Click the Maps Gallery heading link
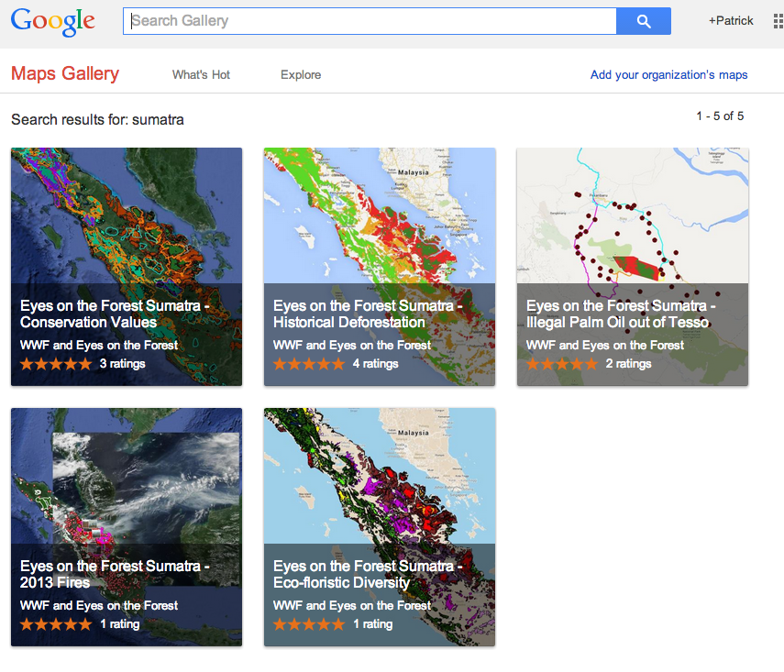784x672 pixels. [x=65, y=74]
